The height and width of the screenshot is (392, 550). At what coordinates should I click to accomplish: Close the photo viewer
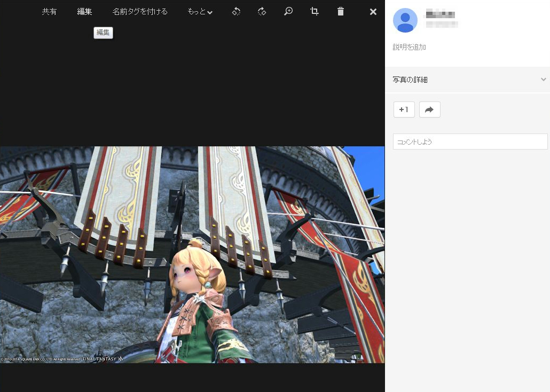coord(373,12)
